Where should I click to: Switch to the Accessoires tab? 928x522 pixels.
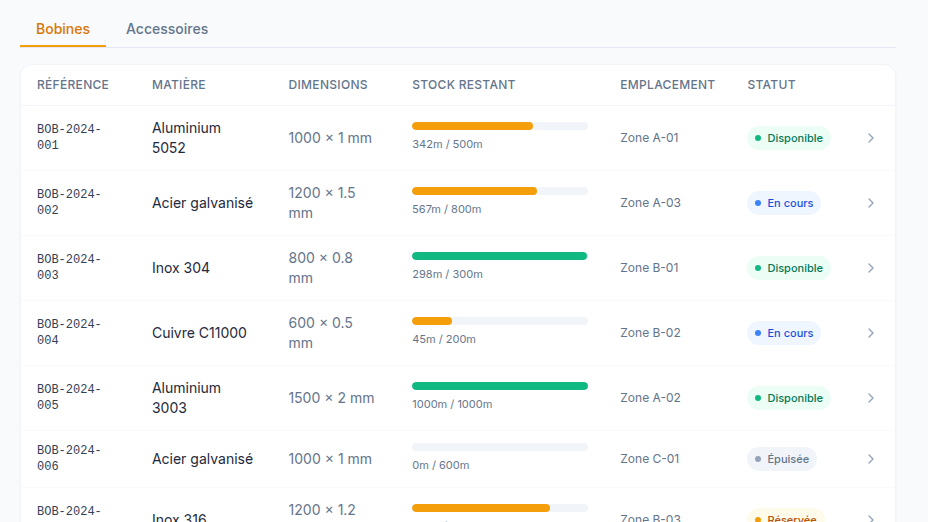pyautogui.click(x=167, y=29)
